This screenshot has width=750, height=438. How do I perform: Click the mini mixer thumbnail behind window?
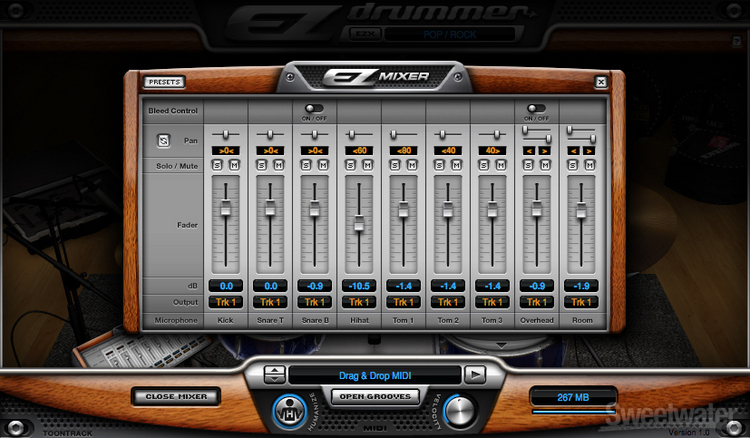click(x=143, y=351)
